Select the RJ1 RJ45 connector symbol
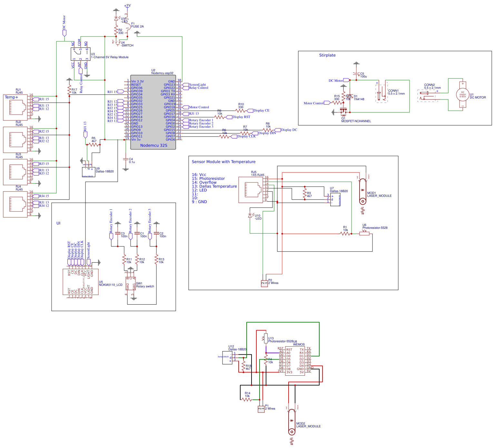The image size is (495, 448). (x=15, y=107)
